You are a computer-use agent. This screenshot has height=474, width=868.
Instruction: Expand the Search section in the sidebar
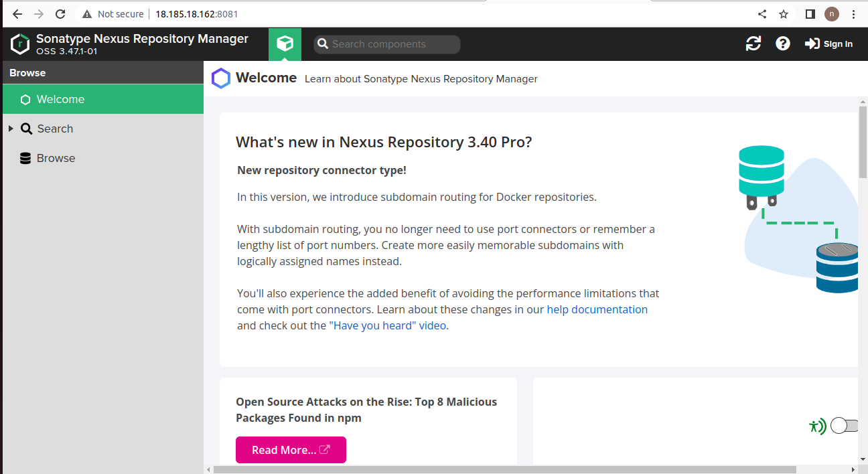tap(11, 128)
